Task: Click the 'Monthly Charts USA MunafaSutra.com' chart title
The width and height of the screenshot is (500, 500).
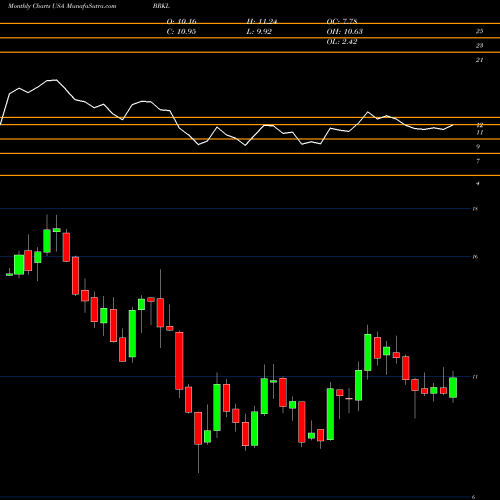Action: click(x=62, y=6)
